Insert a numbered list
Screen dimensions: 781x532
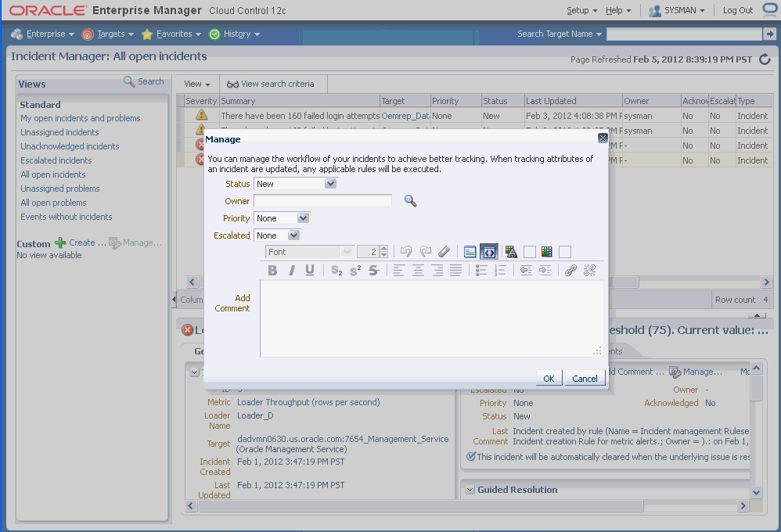coord(500,270)
